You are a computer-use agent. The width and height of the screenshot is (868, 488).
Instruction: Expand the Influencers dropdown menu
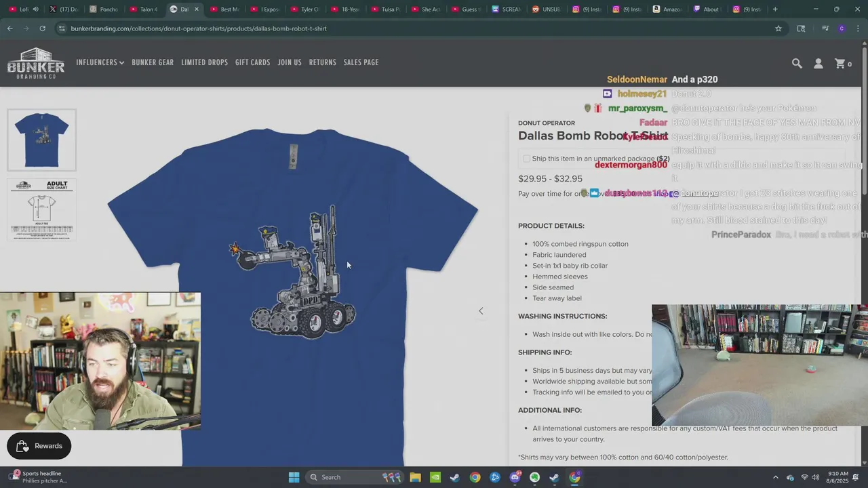(100, 62)
